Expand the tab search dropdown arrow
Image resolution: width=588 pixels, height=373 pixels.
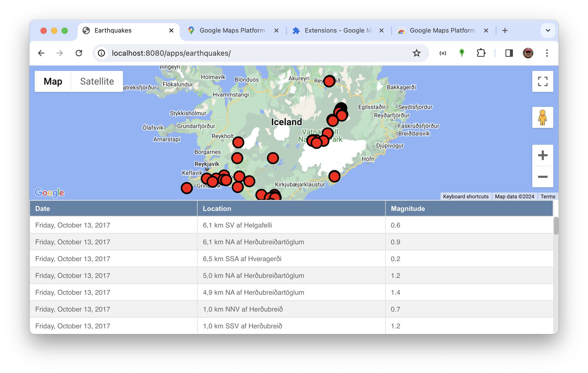click(548, 30)
